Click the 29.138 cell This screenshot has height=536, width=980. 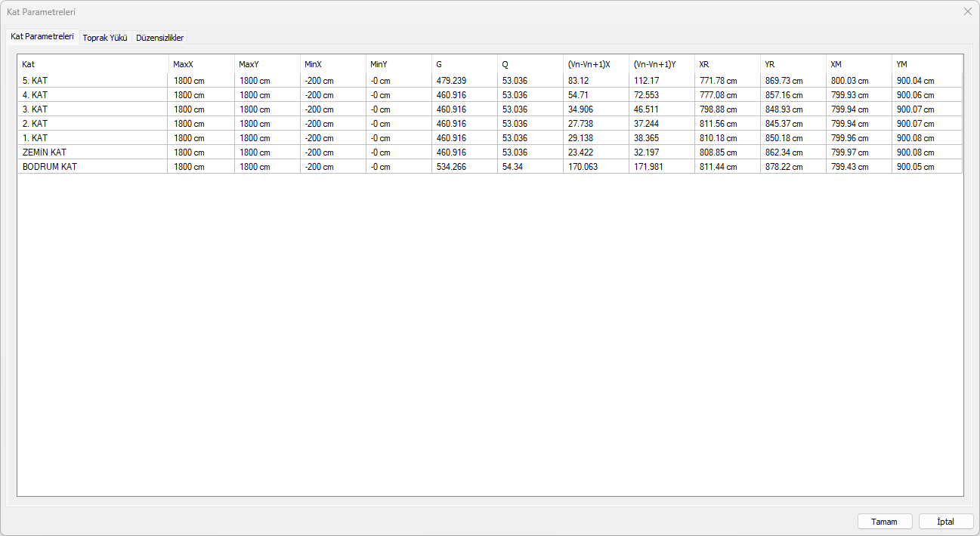pyautogui.click(x=595, y=138)
